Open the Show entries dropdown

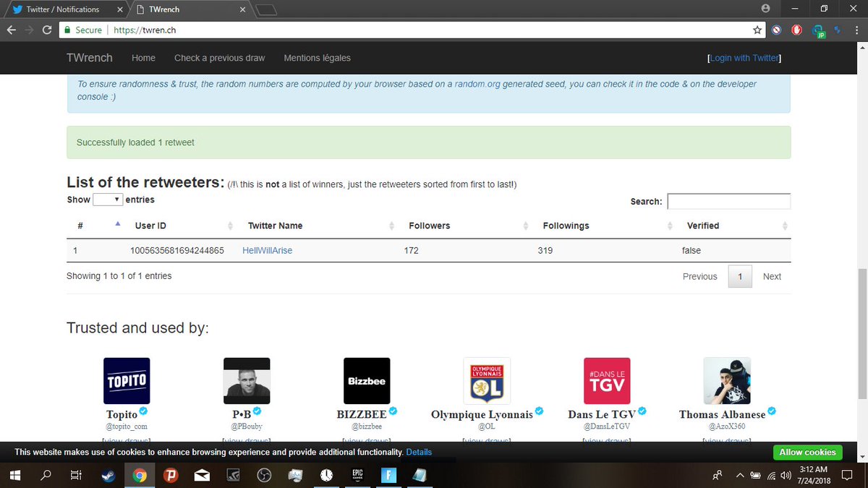coord(107,200)
